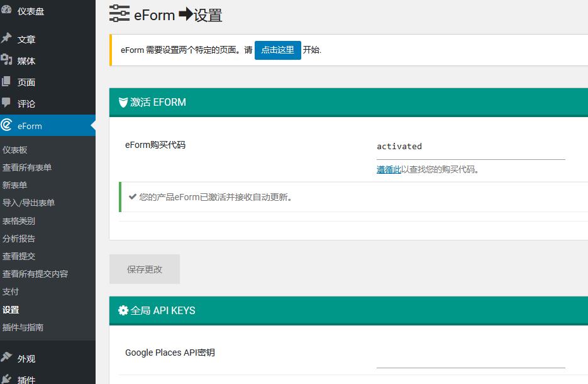The height and width of the screenshot is (384, 588).
Task: Go to eForm 仪表板 submenu
Action: (14, 150)
